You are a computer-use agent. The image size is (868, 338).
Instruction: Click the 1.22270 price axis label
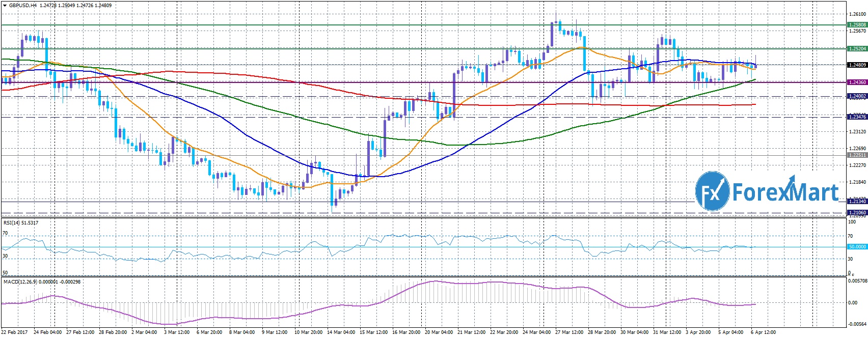coord(858,165)
